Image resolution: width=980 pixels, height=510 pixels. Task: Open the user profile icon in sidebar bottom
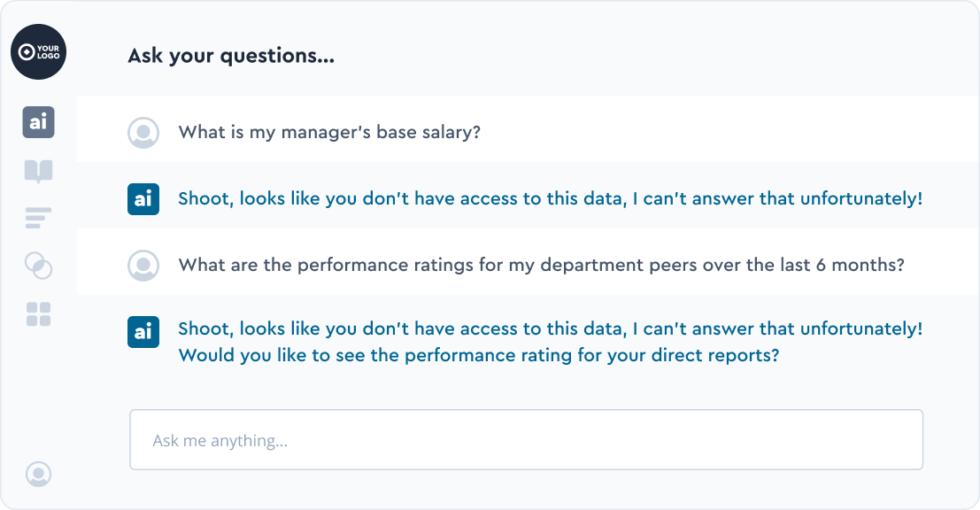point(38,474)
